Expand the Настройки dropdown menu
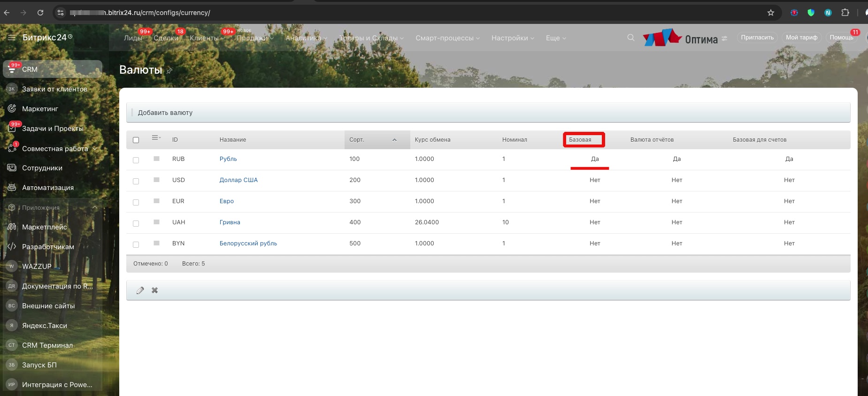868x396 pixels. pos(512,38)
